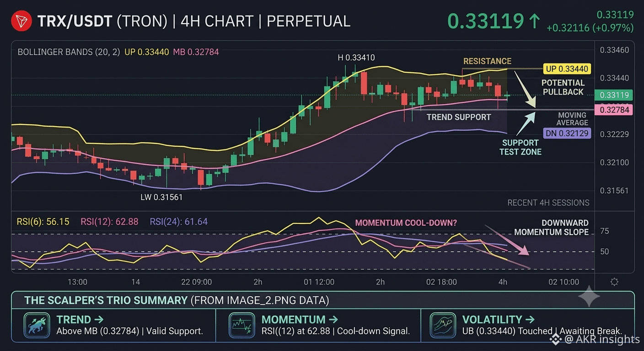Screen dimensions: 644x351
Task: Select the purple DN 0.32129 price tag
Action: click(x=567, y=133)
